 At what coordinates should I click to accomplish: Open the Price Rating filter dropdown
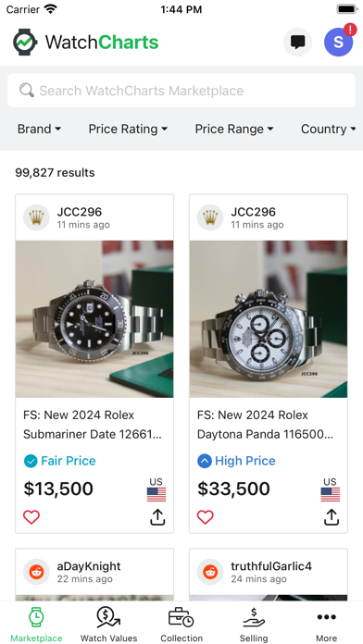(129, 129)
